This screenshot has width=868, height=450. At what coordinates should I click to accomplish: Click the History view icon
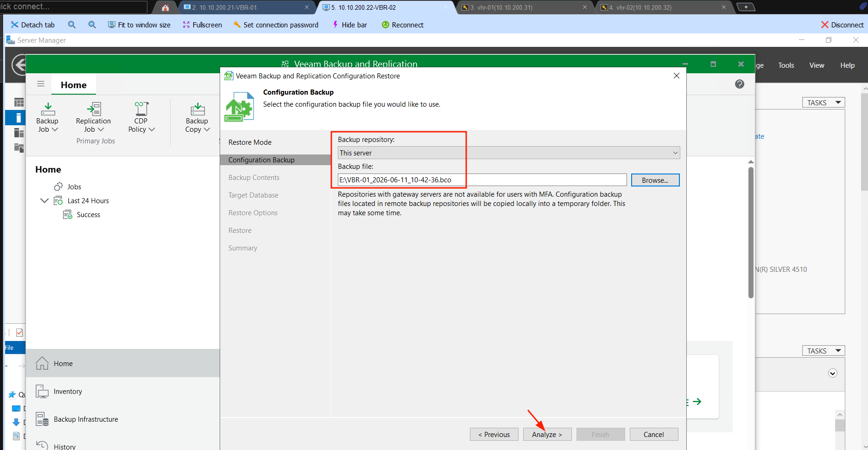(x=42, y=445)
